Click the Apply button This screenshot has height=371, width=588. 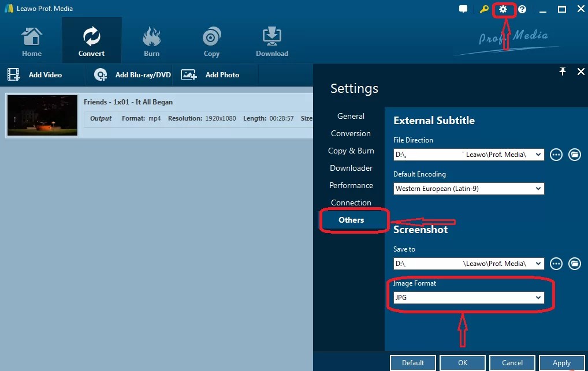point(562,363)
